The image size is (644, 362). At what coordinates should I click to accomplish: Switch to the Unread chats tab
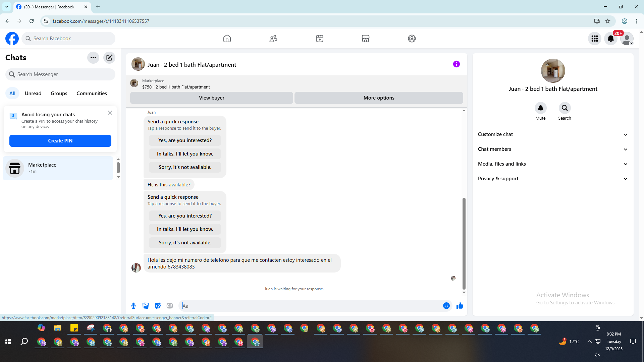pyautogui.click(x=33, y=94)
